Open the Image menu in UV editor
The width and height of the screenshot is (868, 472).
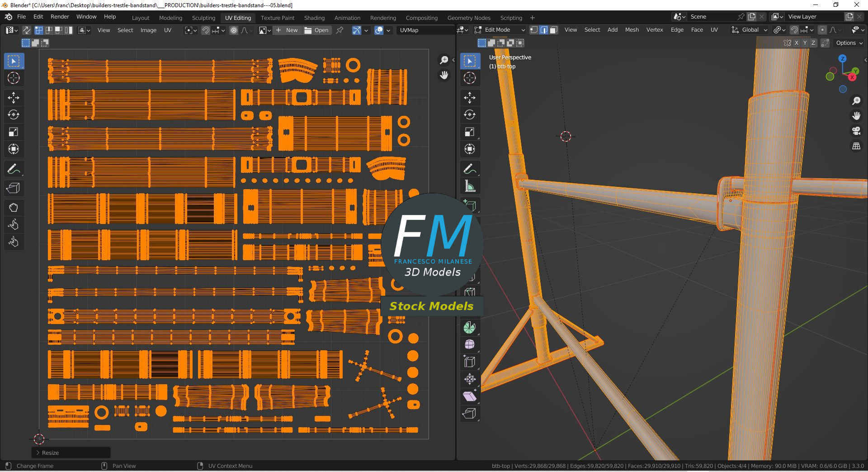pyautogui.click(x=148, y=30)
